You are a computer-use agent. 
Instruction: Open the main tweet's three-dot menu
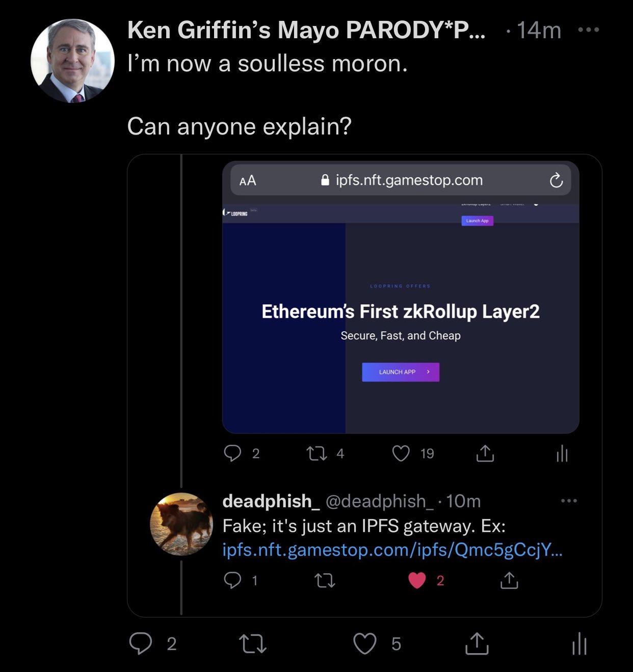tap(588, 30)
